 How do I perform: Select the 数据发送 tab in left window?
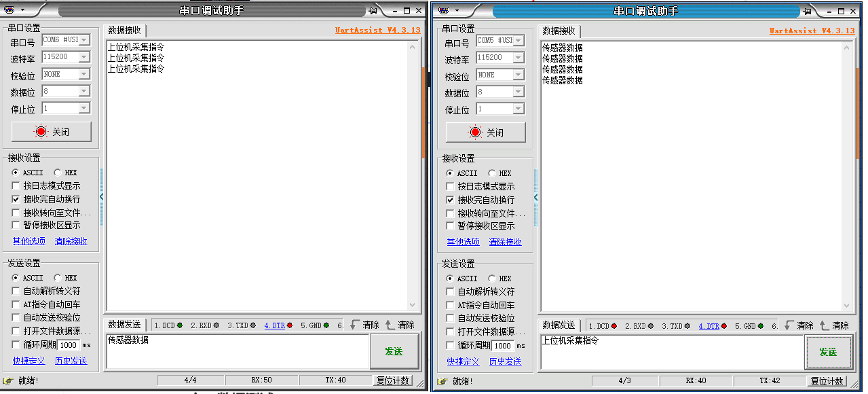pos(125,325)
